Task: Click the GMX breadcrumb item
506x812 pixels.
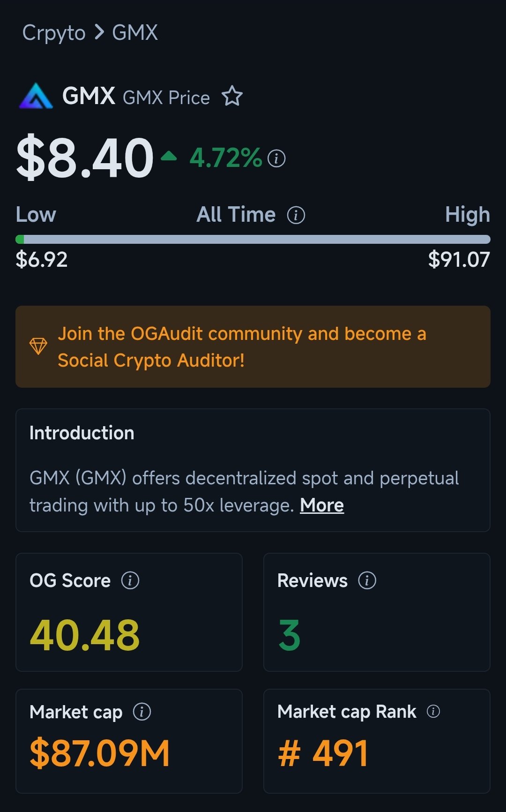Action: tap(135, 33)
